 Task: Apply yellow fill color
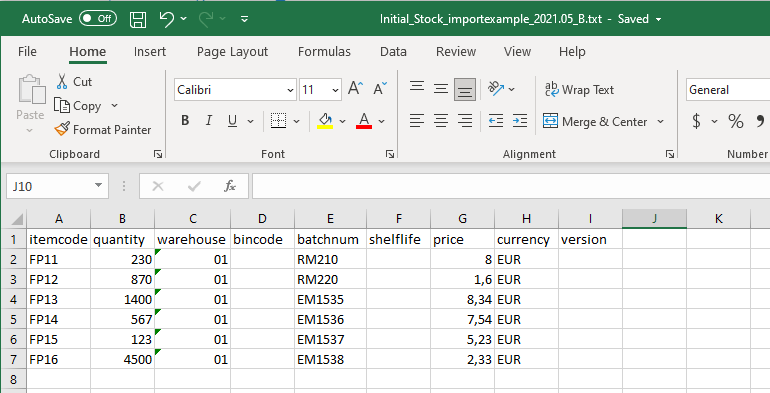pos(325,120)
